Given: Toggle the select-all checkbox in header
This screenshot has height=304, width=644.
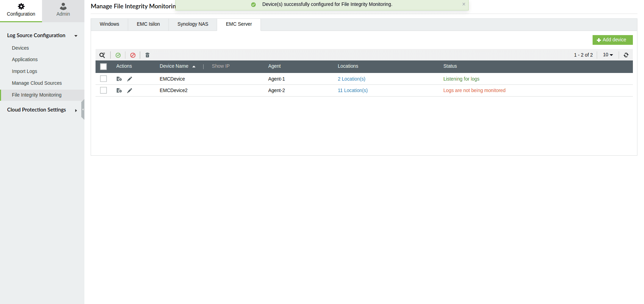Looking at the screenshot, I should click(x=103, y=66).
